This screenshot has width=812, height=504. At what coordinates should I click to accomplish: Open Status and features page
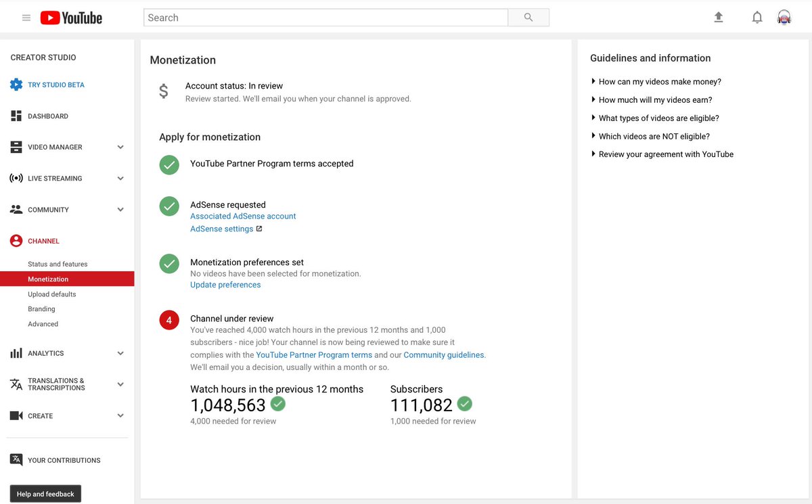pos(58,264)
